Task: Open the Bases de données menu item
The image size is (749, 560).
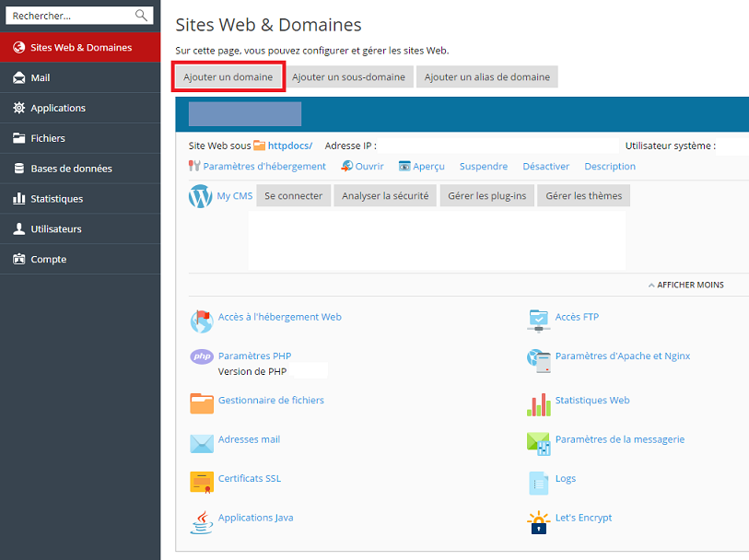Action: pyautogui.click(x=80, y=168)
